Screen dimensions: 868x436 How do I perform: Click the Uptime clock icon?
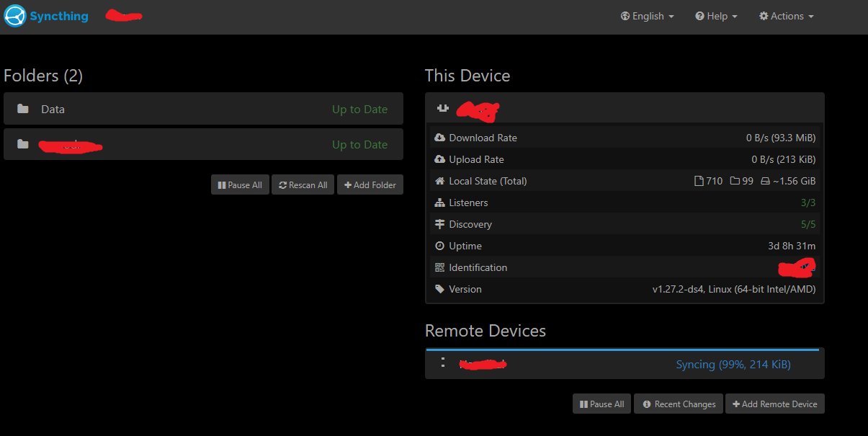pos(440,246)
